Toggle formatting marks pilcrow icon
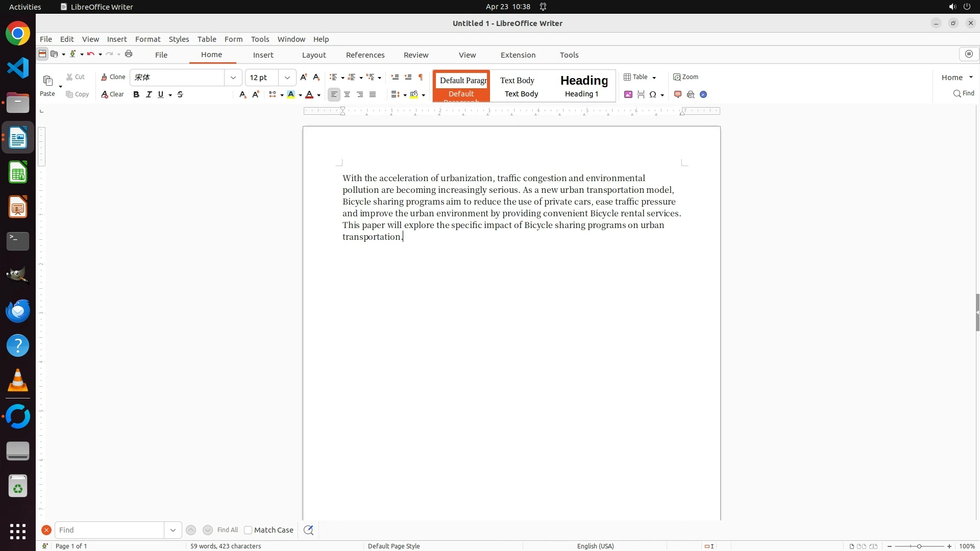Viewport: 980px width, 551px height. click(x=421, y=77)
